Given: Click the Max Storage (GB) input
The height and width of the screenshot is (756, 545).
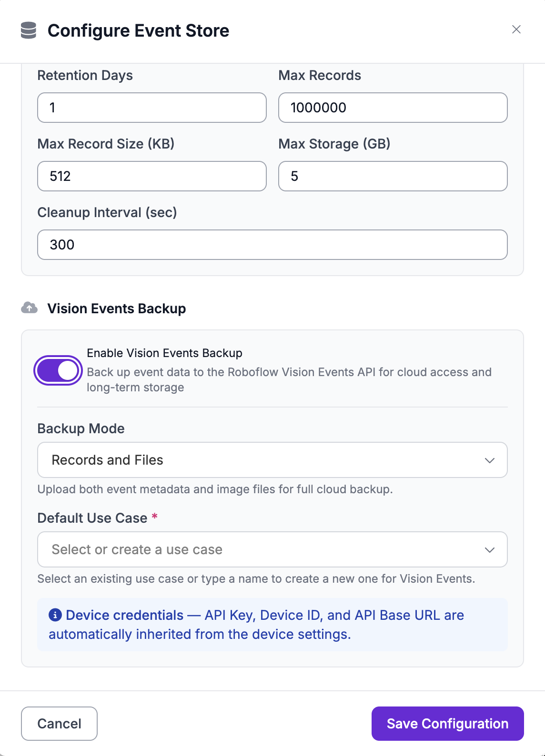Looking at the screenshot, I should click(393, 176).
